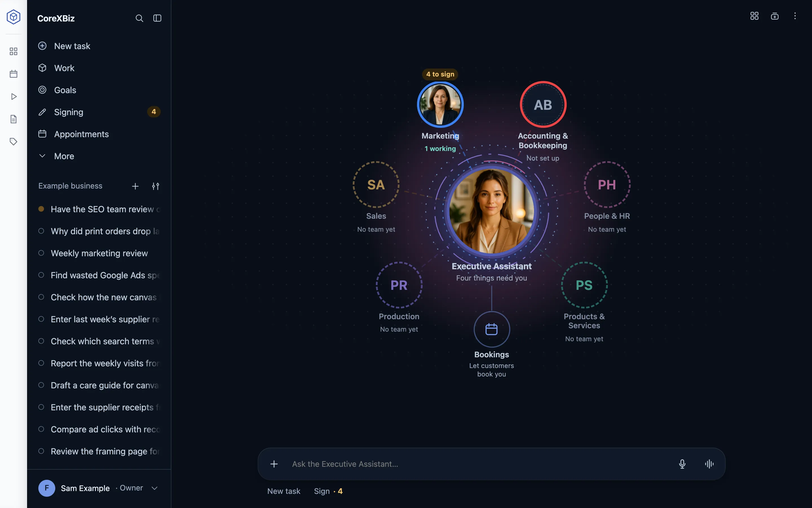Select the PS Products & Services node
The image size is (812, 508).
click(x=584, y=285)
